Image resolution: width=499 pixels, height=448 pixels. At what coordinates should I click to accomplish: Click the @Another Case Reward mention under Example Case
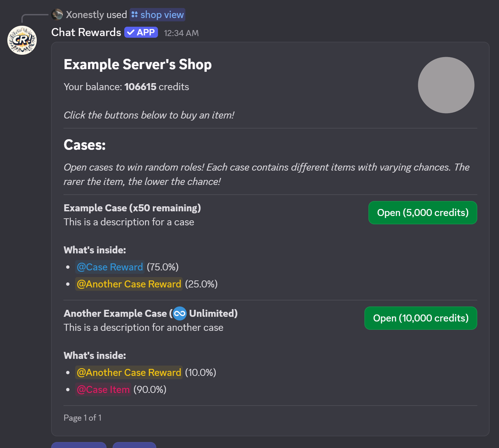[129, 284]
